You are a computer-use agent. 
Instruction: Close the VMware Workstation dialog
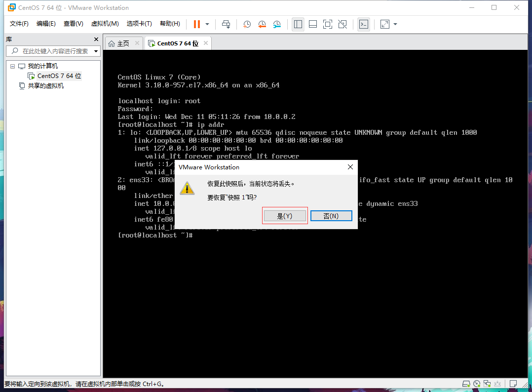point(350,167)
